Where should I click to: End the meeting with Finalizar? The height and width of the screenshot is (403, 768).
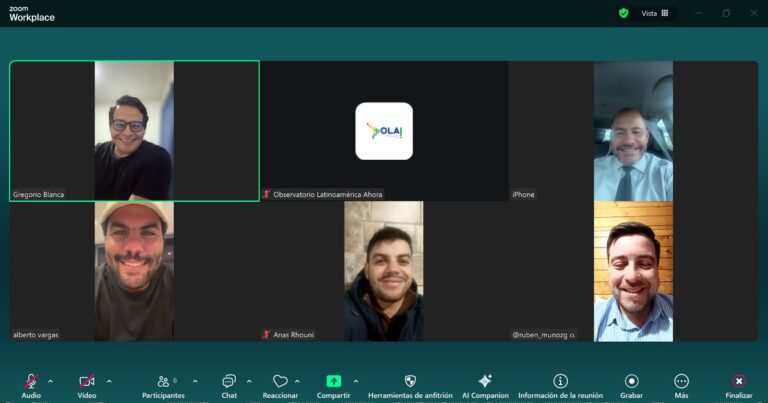(x=739, y=386)
